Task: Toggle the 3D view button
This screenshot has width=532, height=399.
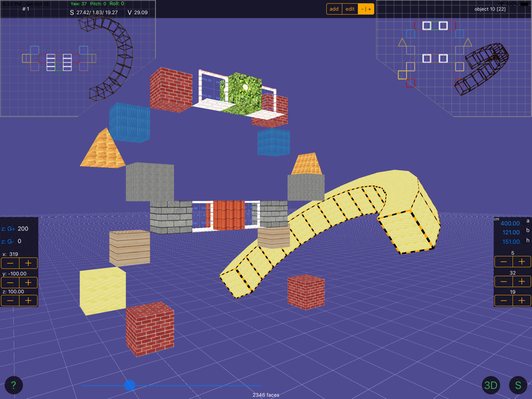Action: (x=491, y=385)
